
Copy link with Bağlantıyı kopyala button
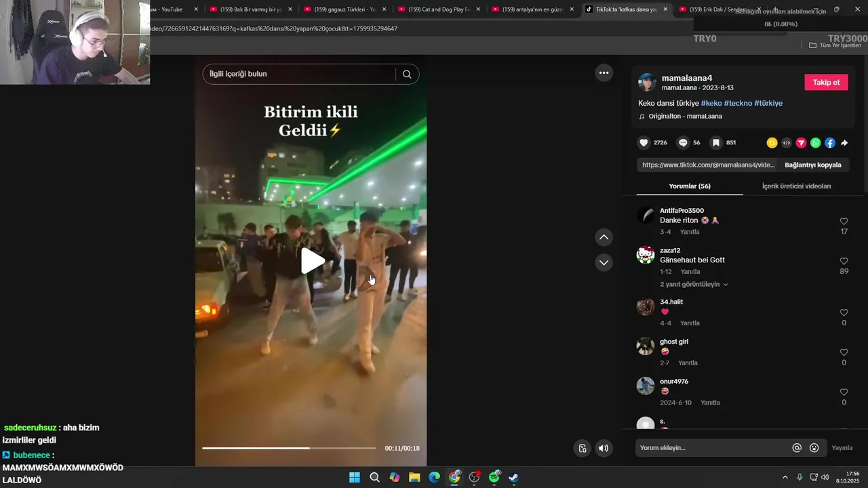pos(812,165)
